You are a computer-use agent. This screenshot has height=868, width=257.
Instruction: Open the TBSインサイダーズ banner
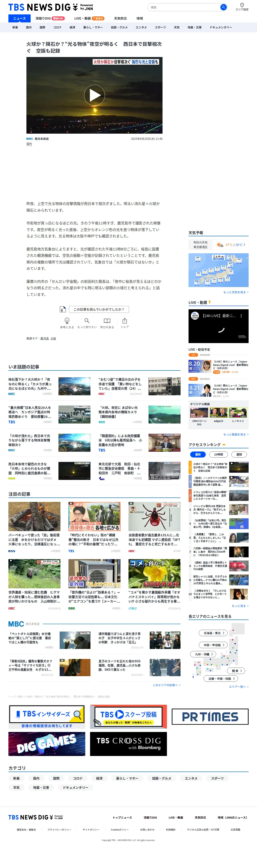click(x=47, y=717)
